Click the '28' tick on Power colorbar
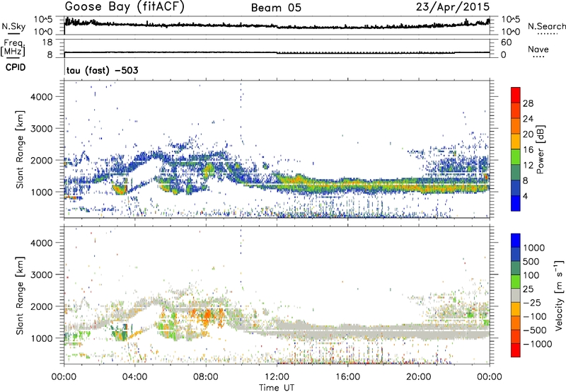 point(528,103)
